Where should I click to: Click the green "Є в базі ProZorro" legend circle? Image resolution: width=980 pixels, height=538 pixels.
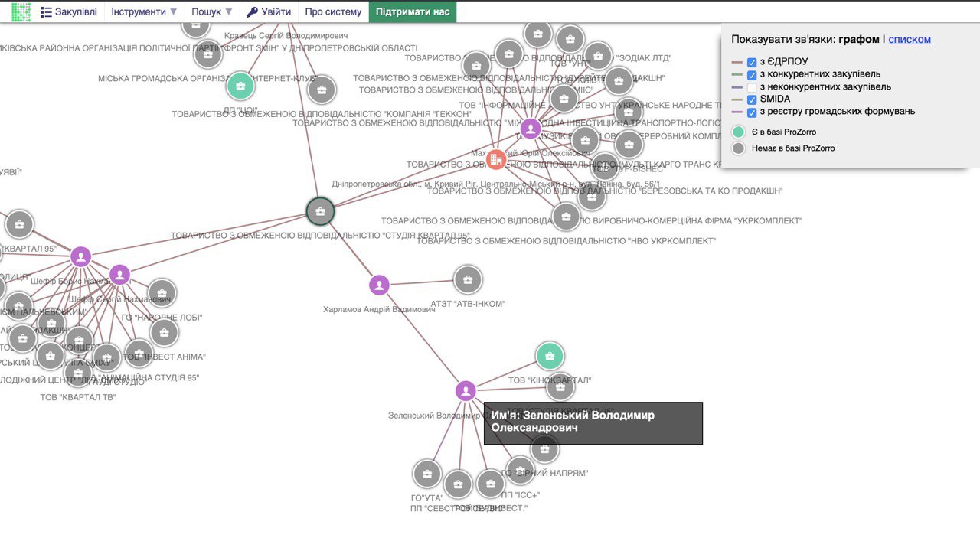738,132
